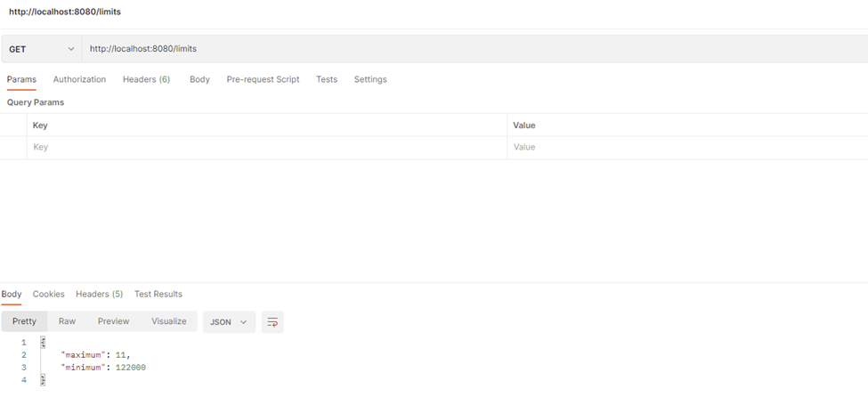Collapse the JSON object at line 1
The image size is (868, 405).
(x=43, y=343)
